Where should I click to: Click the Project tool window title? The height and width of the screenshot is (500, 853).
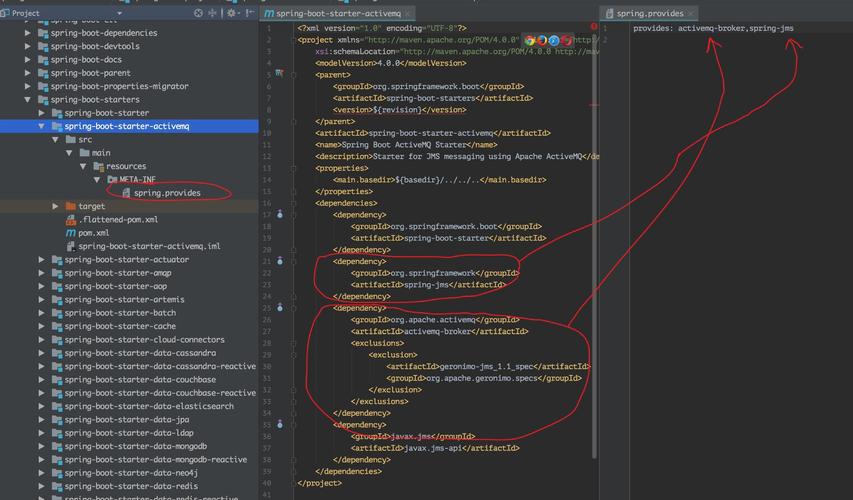pyautogui.click(x=25, y=13)
